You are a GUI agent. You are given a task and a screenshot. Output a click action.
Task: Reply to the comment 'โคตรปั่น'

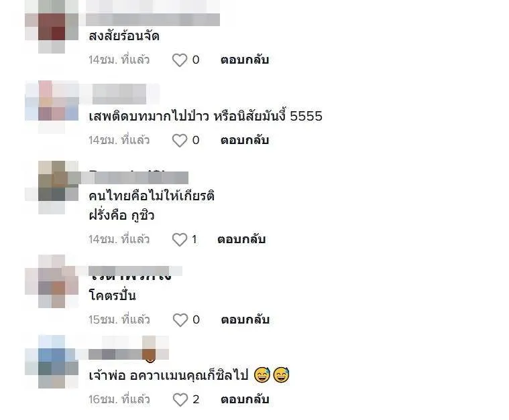tap(245, 320)
